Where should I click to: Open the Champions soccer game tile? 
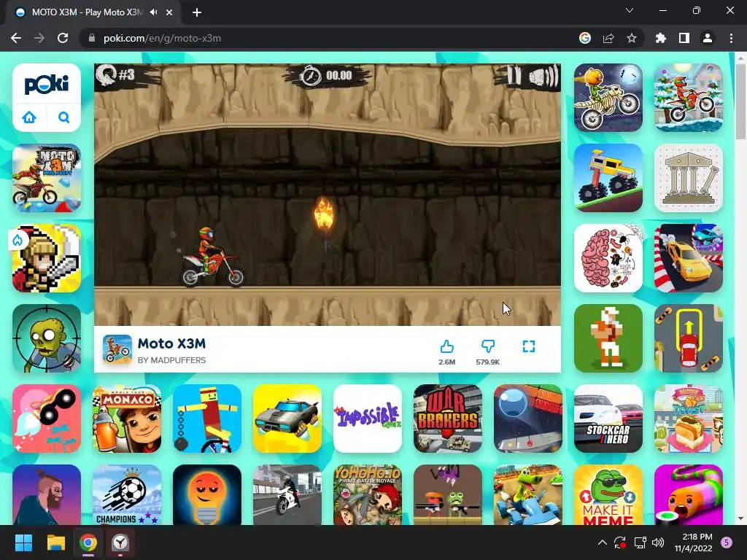point(127,495)
